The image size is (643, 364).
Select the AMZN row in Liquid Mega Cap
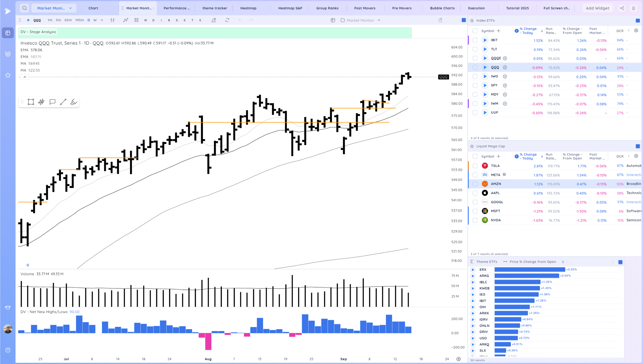coord(555,184)
